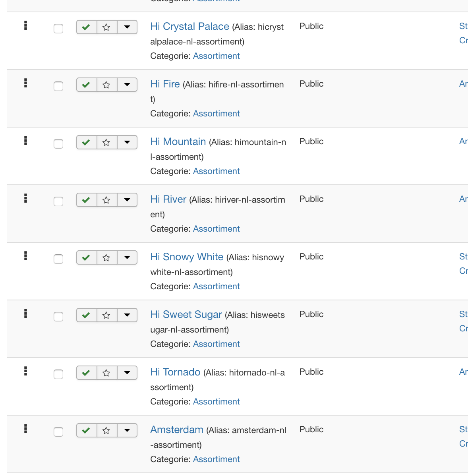Open actions dropdown for Hi Fire
Image resolution: width=468 pixels, height=476 pixels.
click(x=127, y=85)
